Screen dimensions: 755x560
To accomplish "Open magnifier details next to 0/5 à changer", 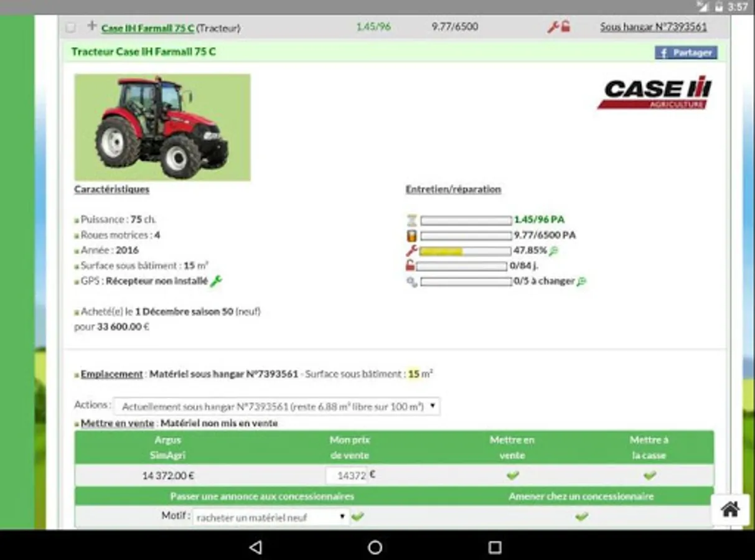I will click(581, 281).
